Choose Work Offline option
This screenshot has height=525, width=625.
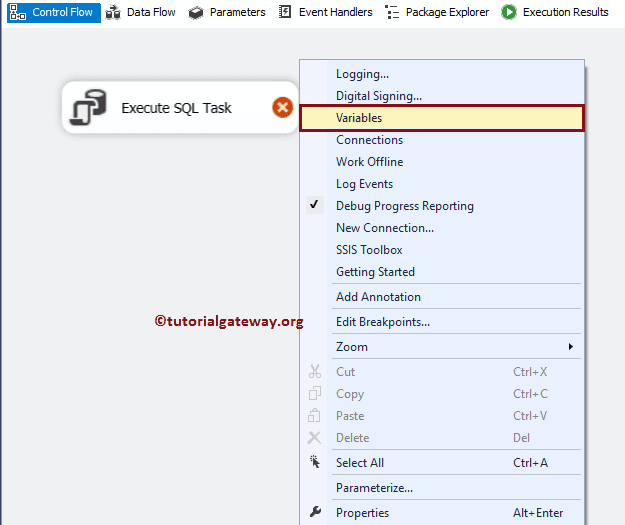click(x=369, y=162)
